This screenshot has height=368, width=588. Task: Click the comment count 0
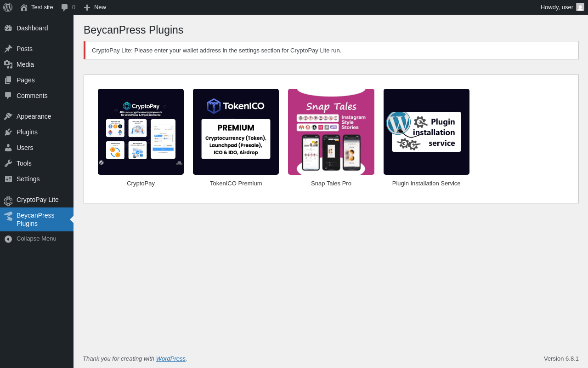[x=73, y=7]
